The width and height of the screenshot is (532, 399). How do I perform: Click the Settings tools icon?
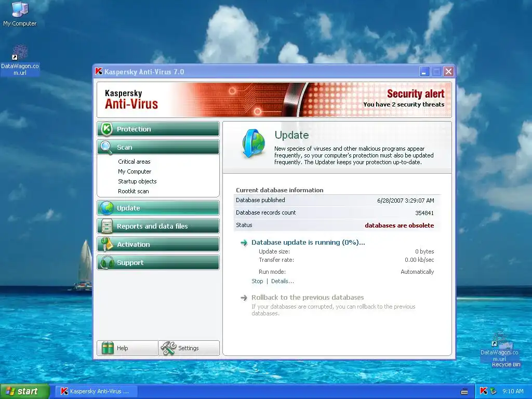coord(168,348)
